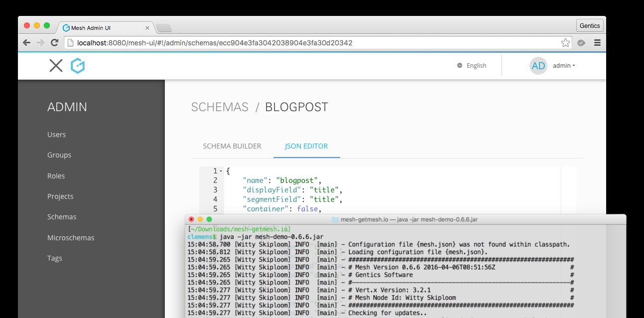
Task: Click Schemas breadcrumb link
Action: (220, 107)
